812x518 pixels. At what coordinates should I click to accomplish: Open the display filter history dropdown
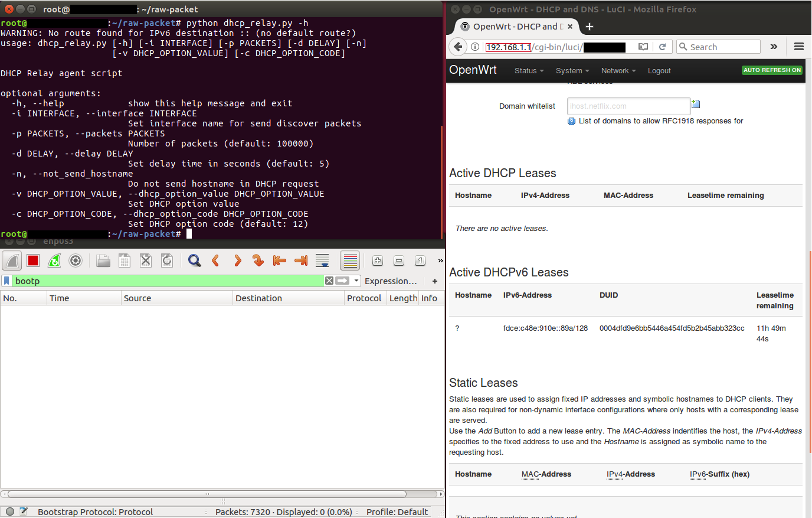coord(356,281)
